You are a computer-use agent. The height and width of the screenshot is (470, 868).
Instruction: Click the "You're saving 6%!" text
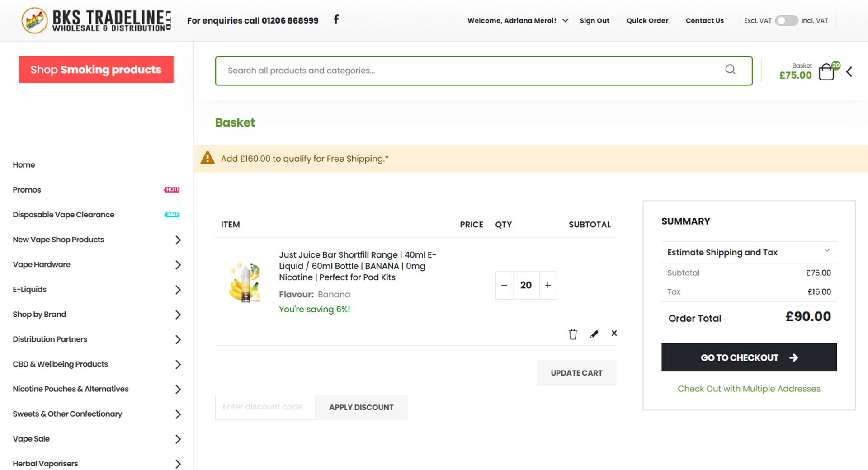[x=315, y=309]
